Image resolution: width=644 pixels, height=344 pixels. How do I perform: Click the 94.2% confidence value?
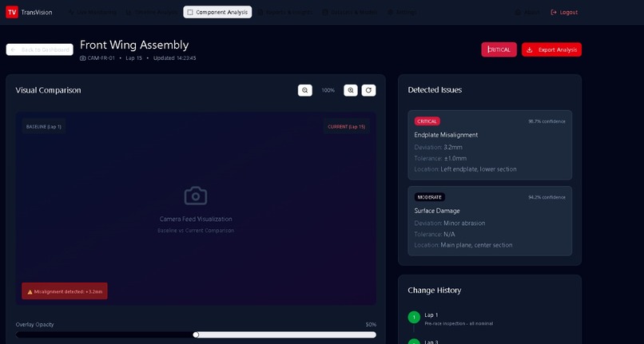547,197
